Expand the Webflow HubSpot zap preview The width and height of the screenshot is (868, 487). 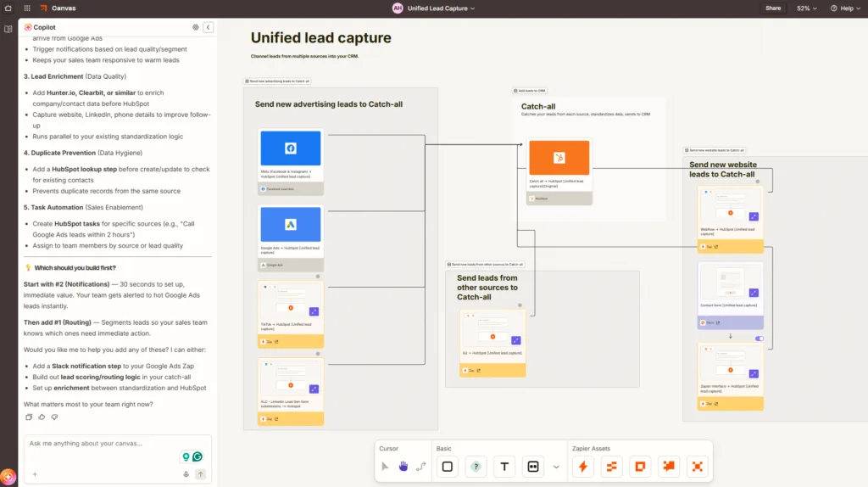coord(754,216)
